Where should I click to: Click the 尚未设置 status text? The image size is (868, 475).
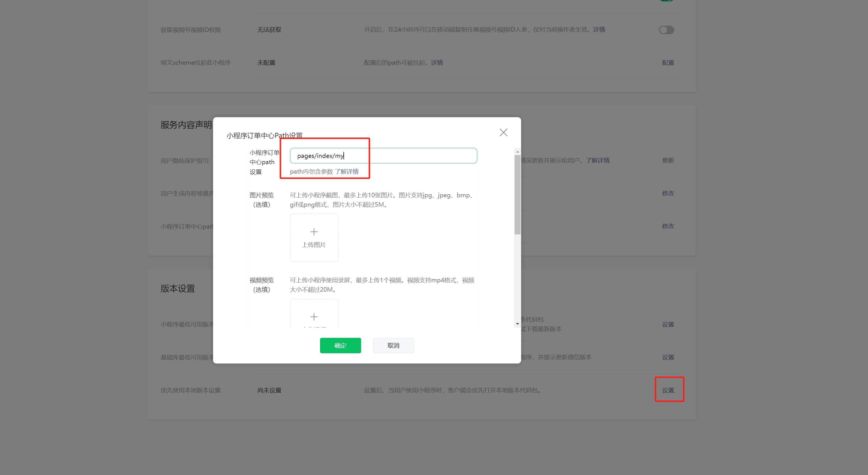coord(269,390)
